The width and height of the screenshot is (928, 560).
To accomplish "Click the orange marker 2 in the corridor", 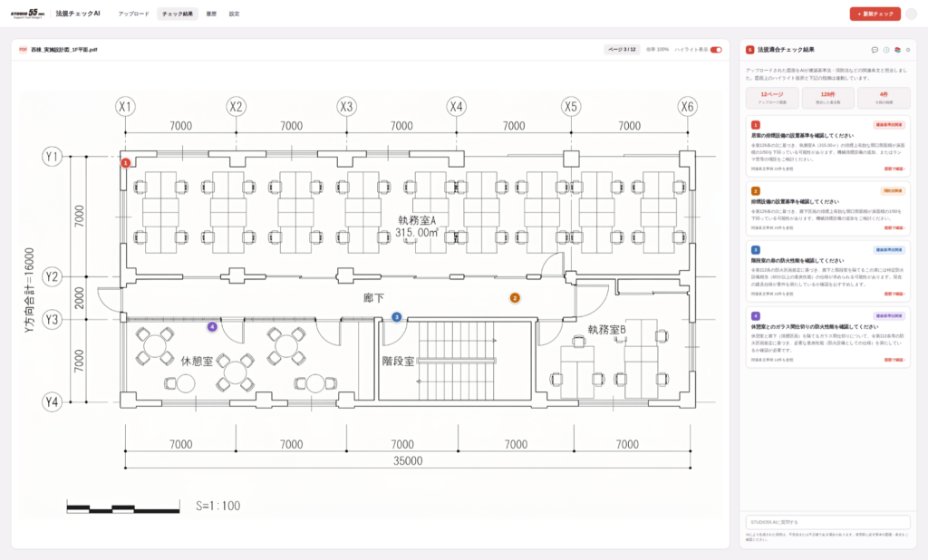I will [515, 298].
